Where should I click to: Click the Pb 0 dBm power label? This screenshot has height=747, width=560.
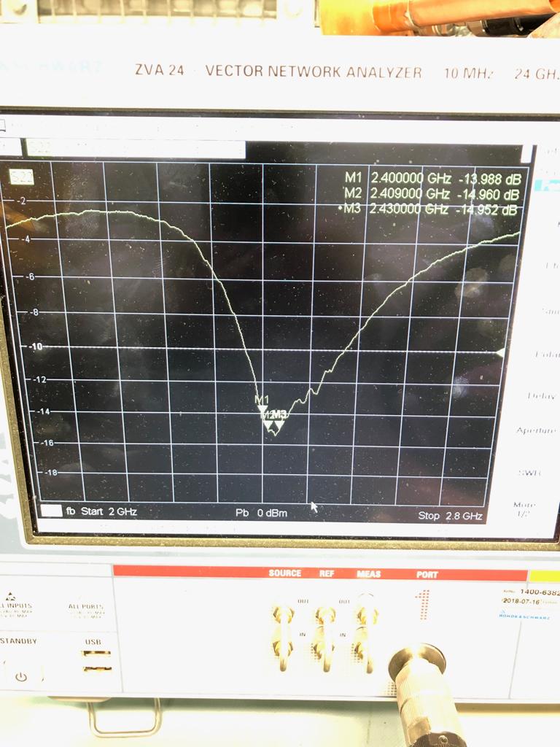coord(262,513)
